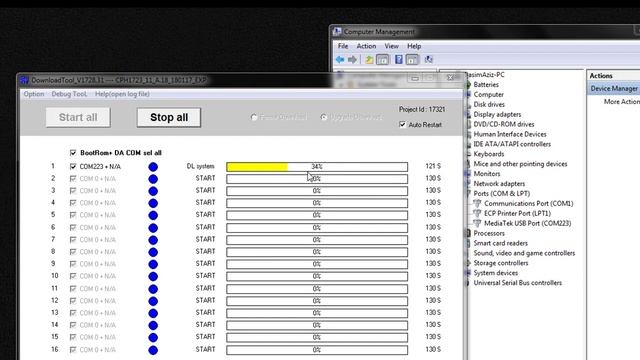This screenshot has width=640, height=360.
Task: Toggle BootRom+ DA COM sel all checkbox
Action: pos(73,153)
